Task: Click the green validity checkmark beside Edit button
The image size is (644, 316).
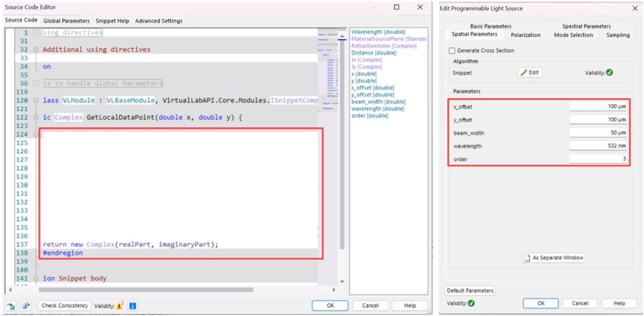Action: coord(609,73)
